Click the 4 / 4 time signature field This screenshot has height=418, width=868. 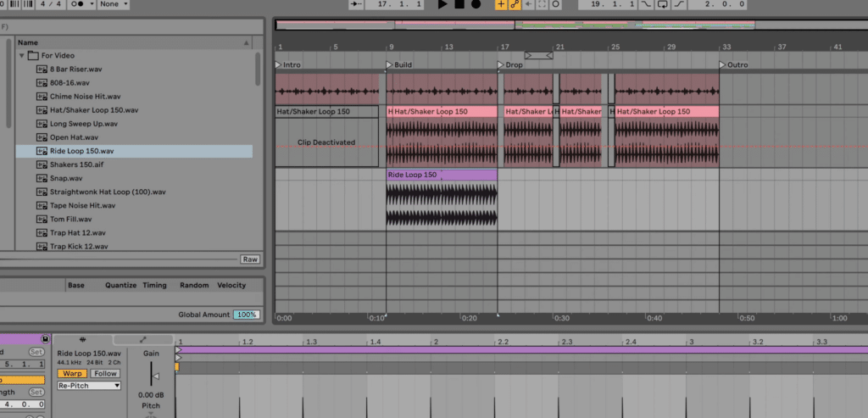[50, 4]
